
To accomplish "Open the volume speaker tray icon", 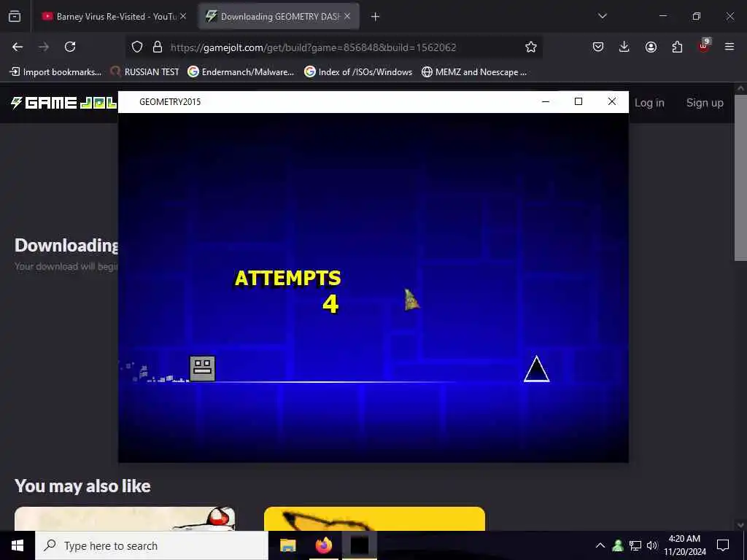I will click(x=652, y=545).
